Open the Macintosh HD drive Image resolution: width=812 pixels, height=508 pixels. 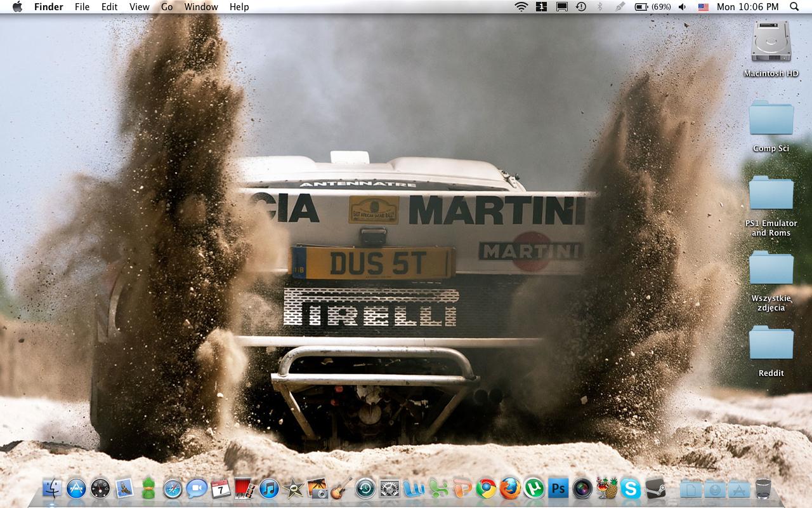[x=769, y=44]
